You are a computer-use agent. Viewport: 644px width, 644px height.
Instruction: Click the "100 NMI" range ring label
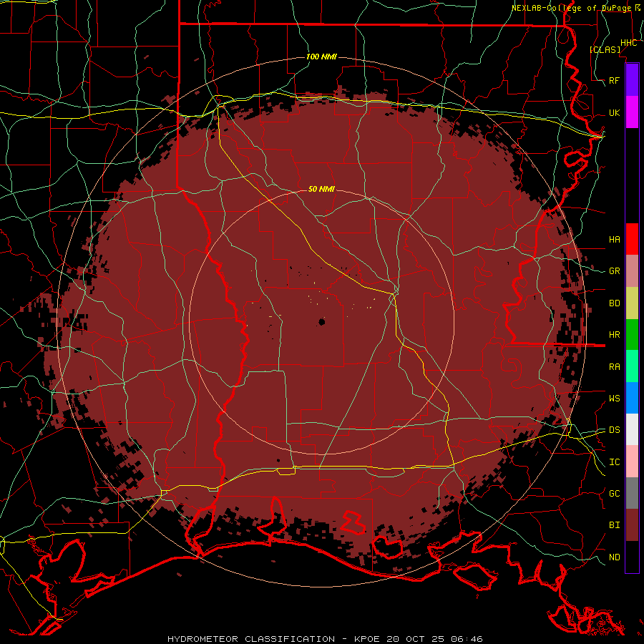point(321,57)
